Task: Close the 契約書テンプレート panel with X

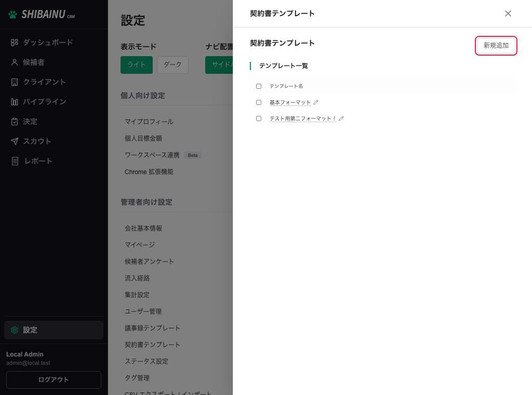Action: tap(508, 14)
